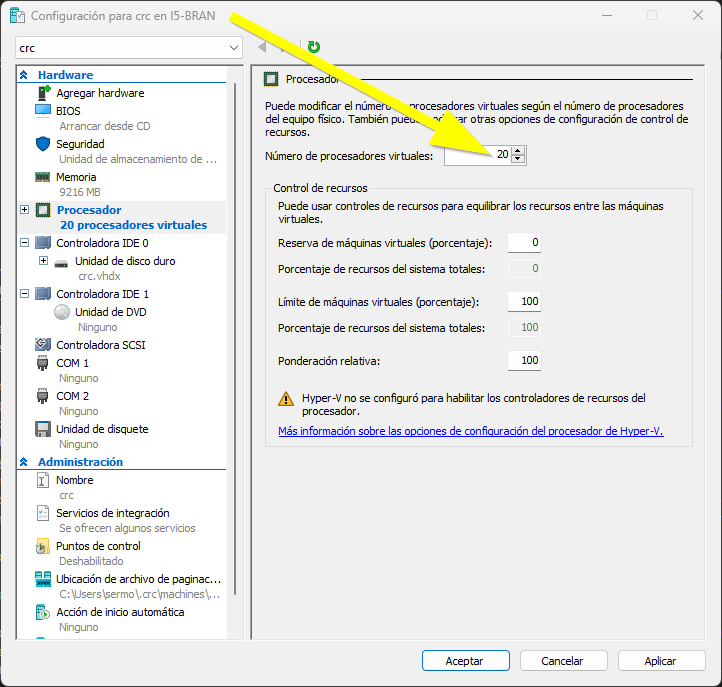Screen dimensions: 722x687
Task: Expand the Procesador tree node
Action: click(x=24, y=210)
